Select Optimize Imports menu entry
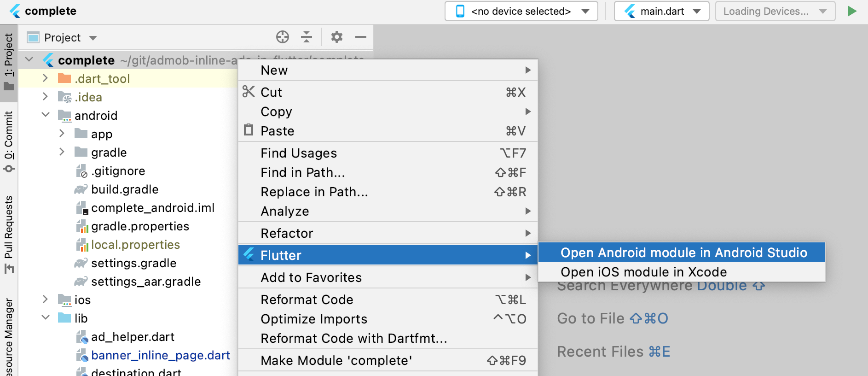The image size is (868, 376). [388, 319]
